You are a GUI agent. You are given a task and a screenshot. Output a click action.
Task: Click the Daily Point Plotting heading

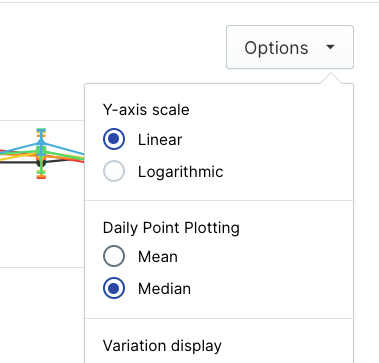point(171,228)
